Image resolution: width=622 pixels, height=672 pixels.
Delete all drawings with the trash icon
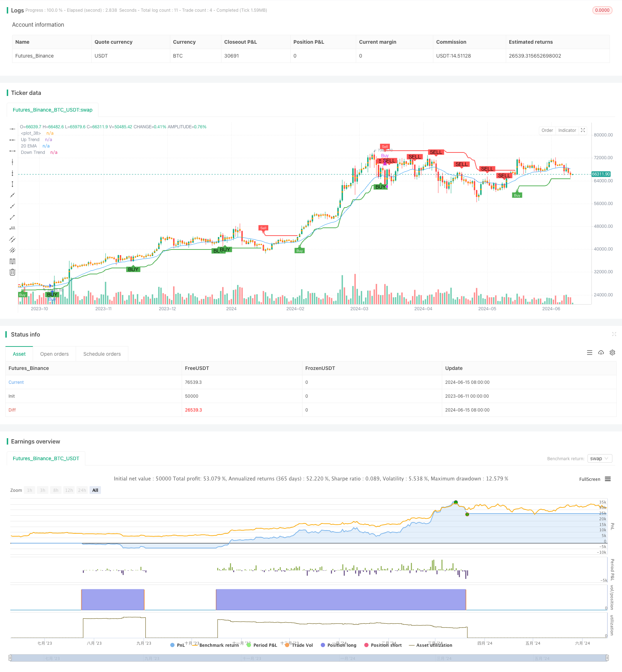[12, 272]
